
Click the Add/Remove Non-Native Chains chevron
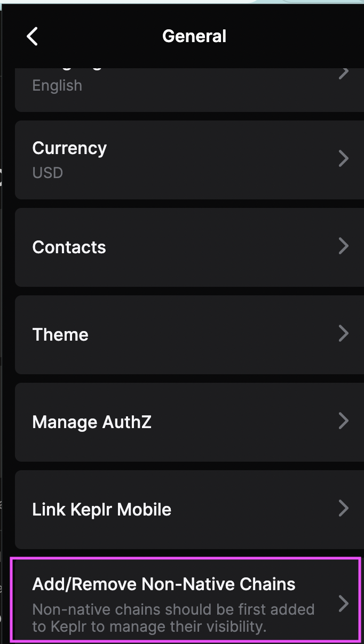pyautogui.click(x=344, y=603)
